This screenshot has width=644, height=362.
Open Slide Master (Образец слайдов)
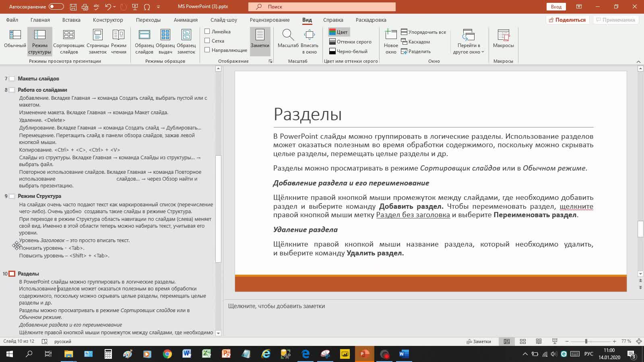(x=144, y=41)
